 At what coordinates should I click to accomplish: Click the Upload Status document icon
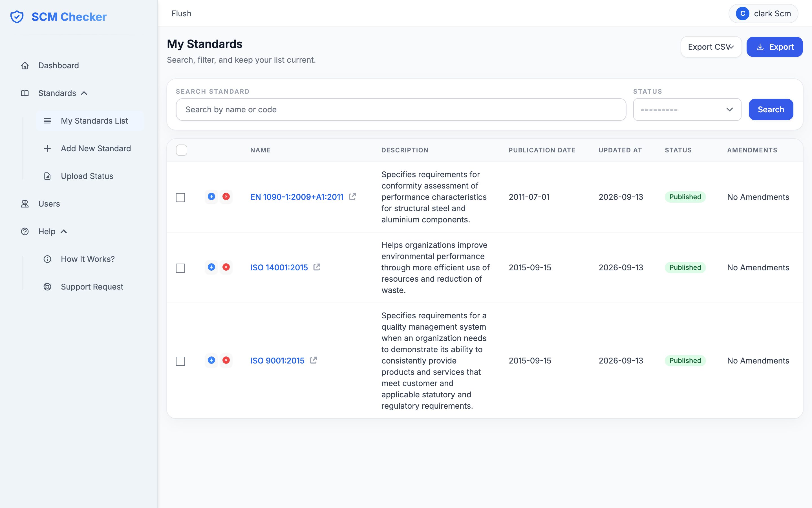click(x=47, y=176)
